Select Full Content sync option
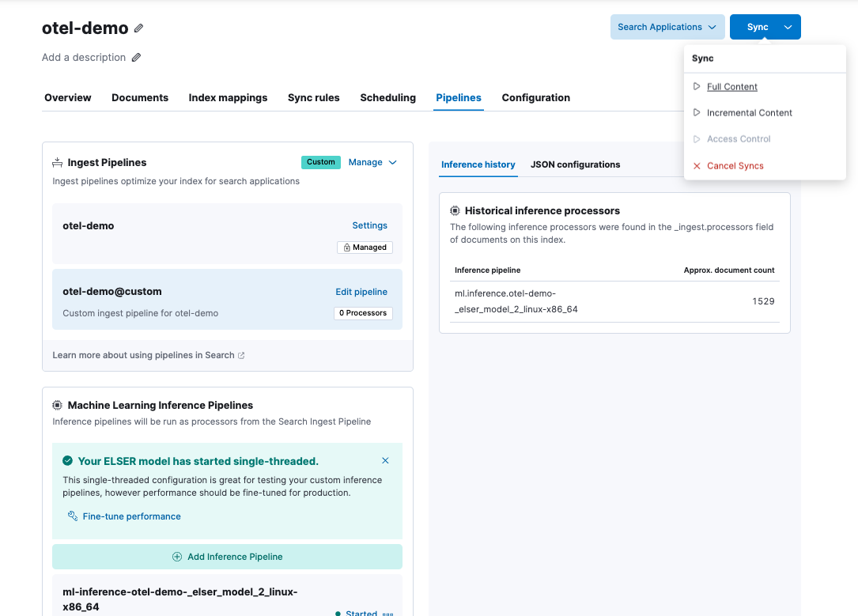 (731, 87)
